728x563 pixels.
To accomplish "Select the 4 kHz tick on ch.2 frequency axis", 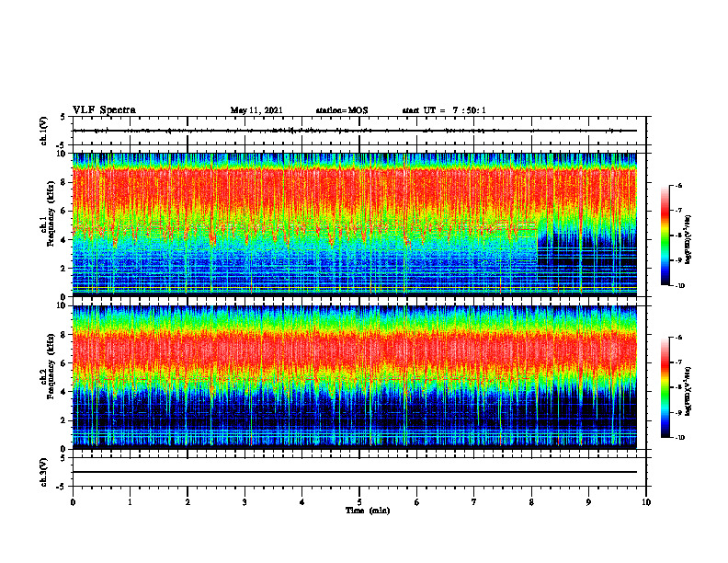I will click(64, 392).
